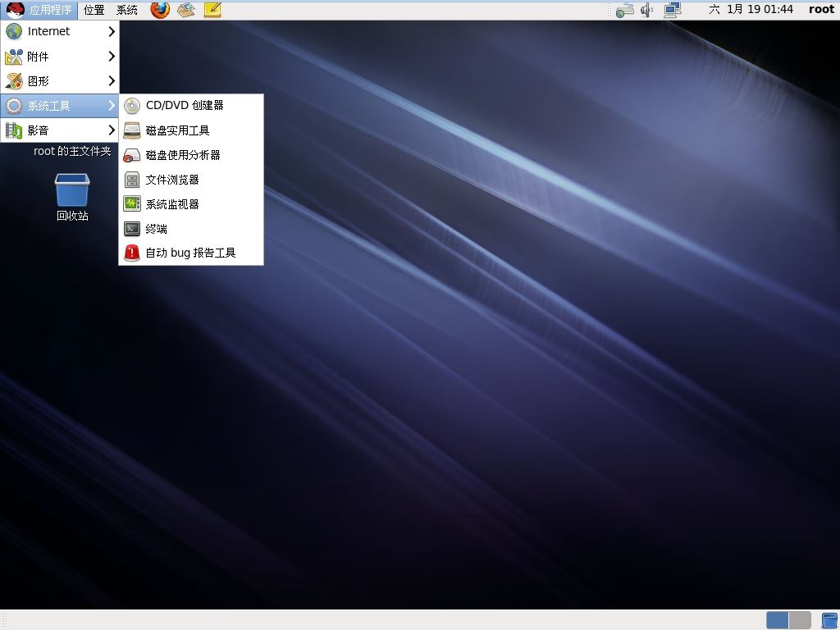
Task: Click the 附件 accessories icon
Action: point(14,57)
